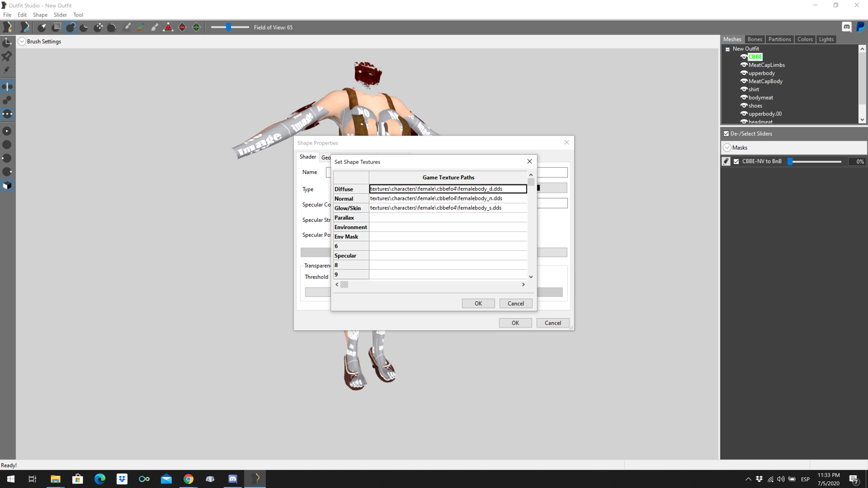Open the Lights tab
The height and width of the screenshot is (488, 868).
click(826, 39)
